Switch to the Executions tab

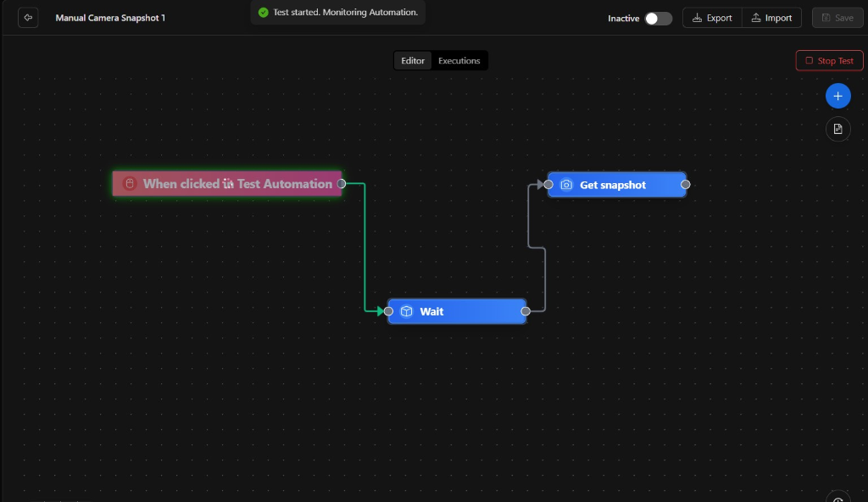pos(459,61)
